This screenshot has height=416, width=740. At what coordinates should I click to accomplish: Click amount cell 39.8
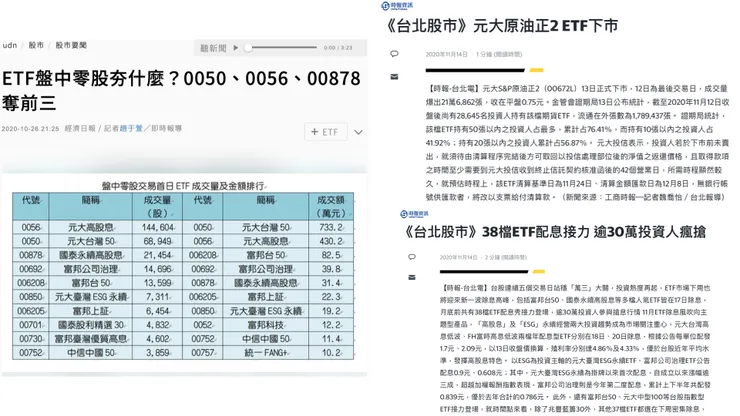[331, 269]
